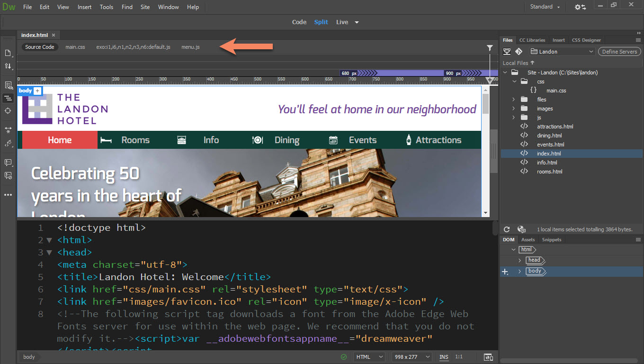This screenshot has width=644, height=364.
Task: Click the Format Source Code icon
Action: click(8, 143)
